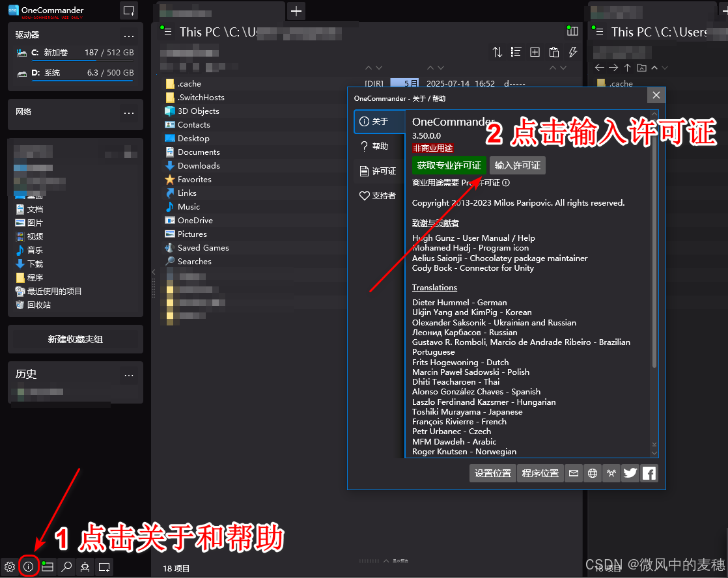Open the list view options icon
The image size is (728, 578).
(516, 52)
